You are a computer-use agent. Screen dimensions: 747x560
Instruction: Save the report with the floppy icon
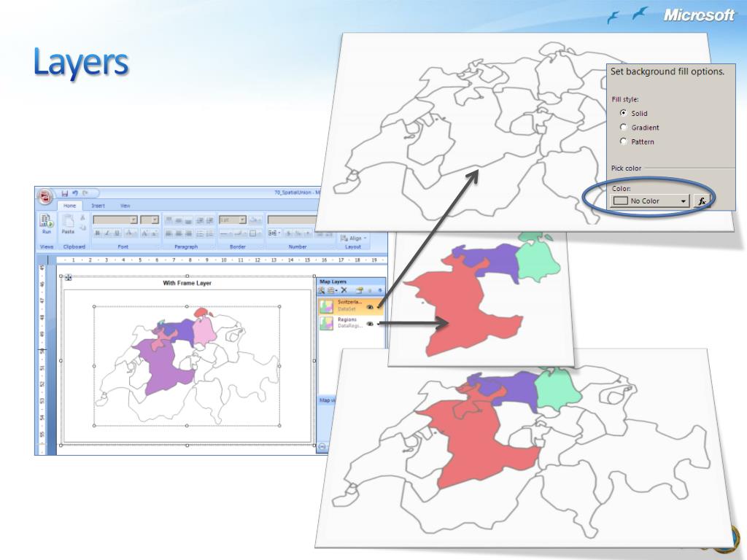click(x=64, y=193)
